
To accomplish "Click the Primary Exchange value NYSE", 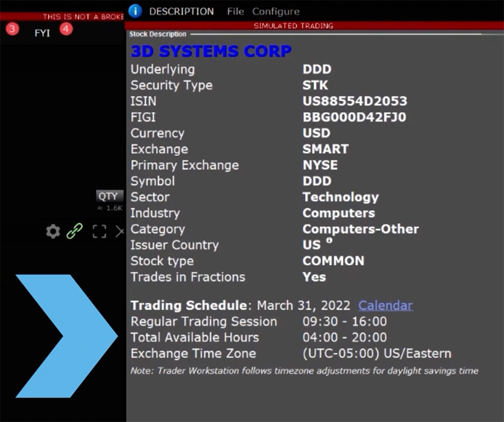I will tap(320, 165).
